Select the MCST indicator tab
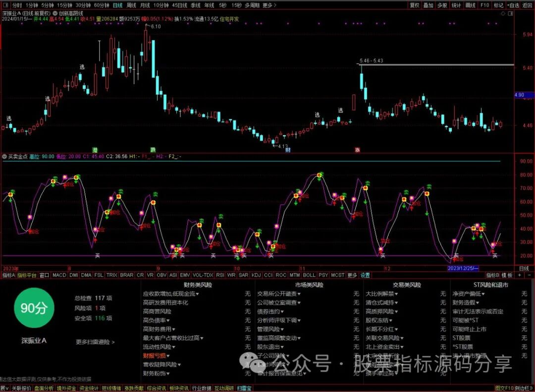The height and width of the screenshot is (392, 535). coord(337,275)
